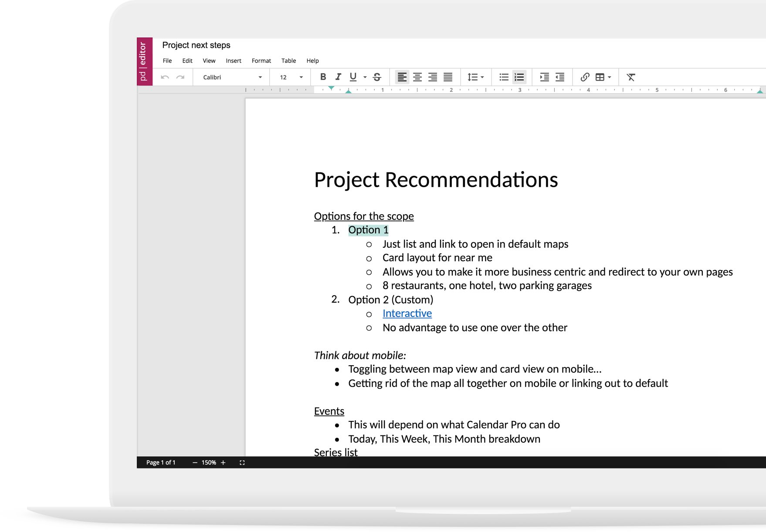The image size is (766, 532).
Task: Open the Calibri font dropdown
Action: 232,77
